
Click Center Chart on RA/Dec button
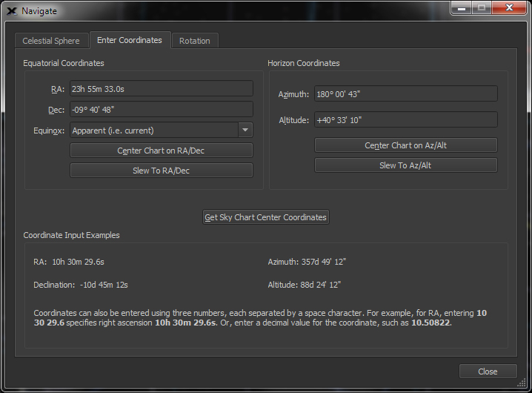point(162,151)
